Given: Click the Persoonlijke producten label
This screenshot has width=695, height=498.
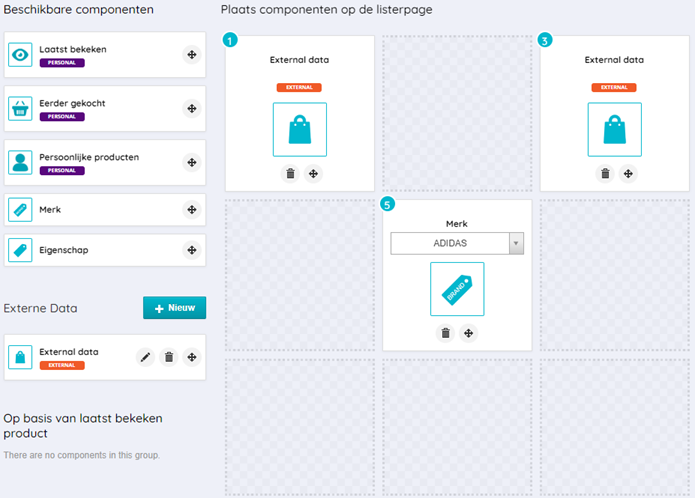Looking at the screenshot, I should pyautogui.click(x=89, y=157).
